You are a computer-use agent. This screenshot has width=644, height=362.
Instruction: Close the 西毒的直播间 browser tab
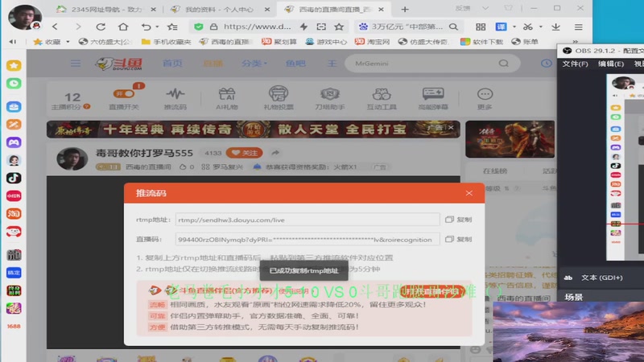pyautogui.click(x=381, y=9)
